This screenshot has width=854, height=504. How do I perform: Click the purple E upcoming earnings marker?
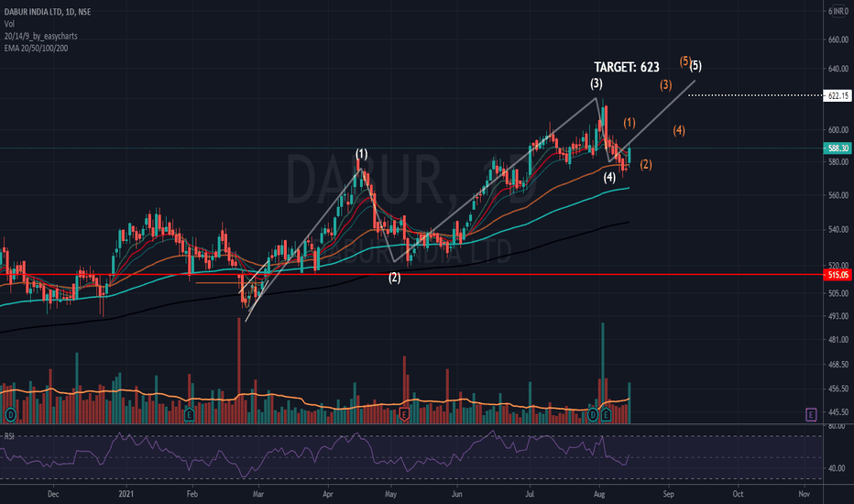pyautogui.click(x=810, y=415)
